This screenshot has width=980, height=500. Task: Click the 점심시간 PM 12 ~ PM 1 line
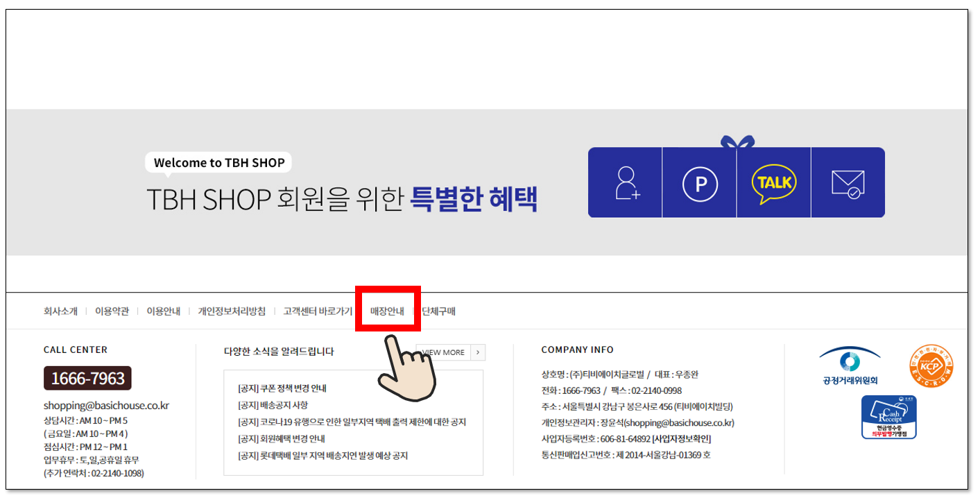click(x=85, y=447)
